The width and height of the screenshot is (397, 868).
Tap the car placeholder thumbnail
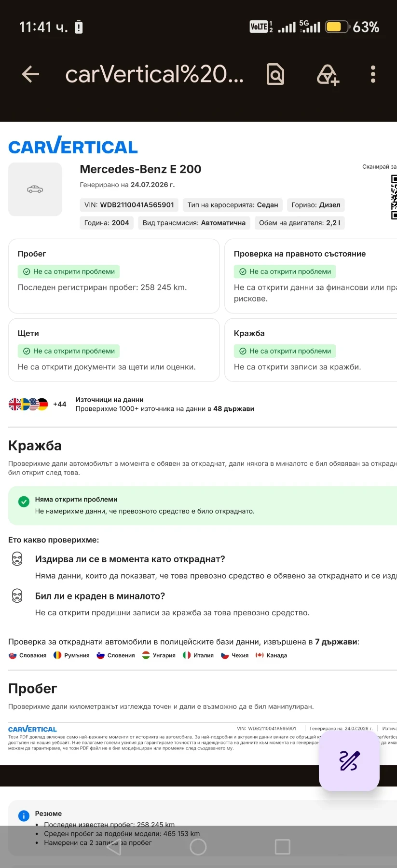coord(35,189)
